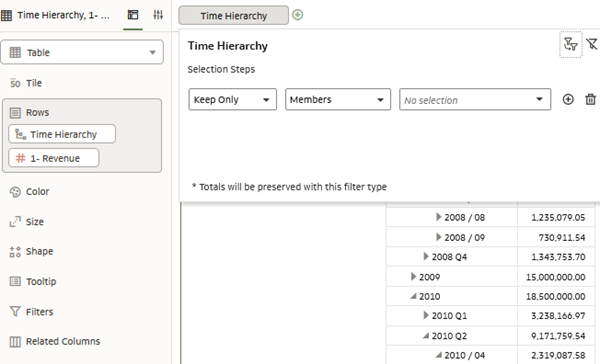
Task: Click the hash icon in the 1- Revenue pill
Action: pyautogui.click(x=20, y=158)
